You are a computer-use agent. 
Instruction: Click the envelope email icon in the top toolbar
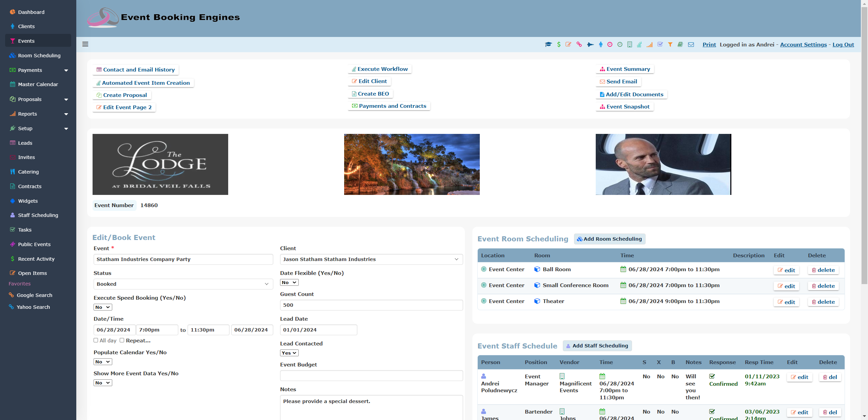691,44
